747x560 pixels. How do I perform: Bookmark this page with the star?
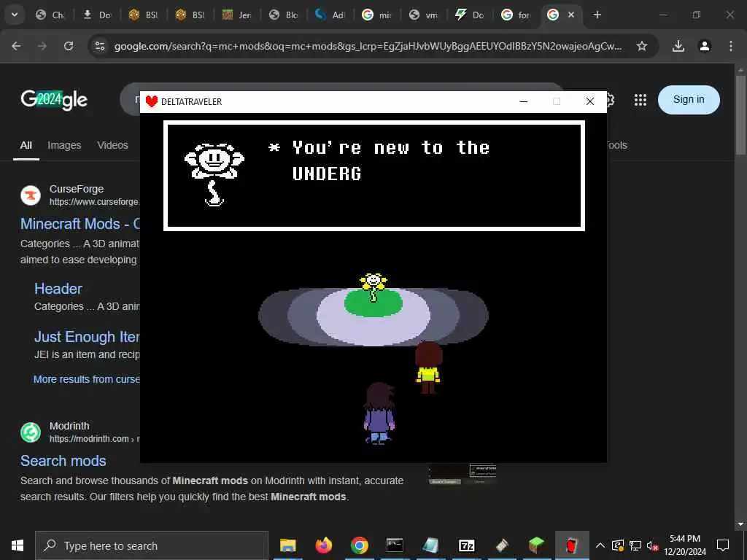[642, 46]
